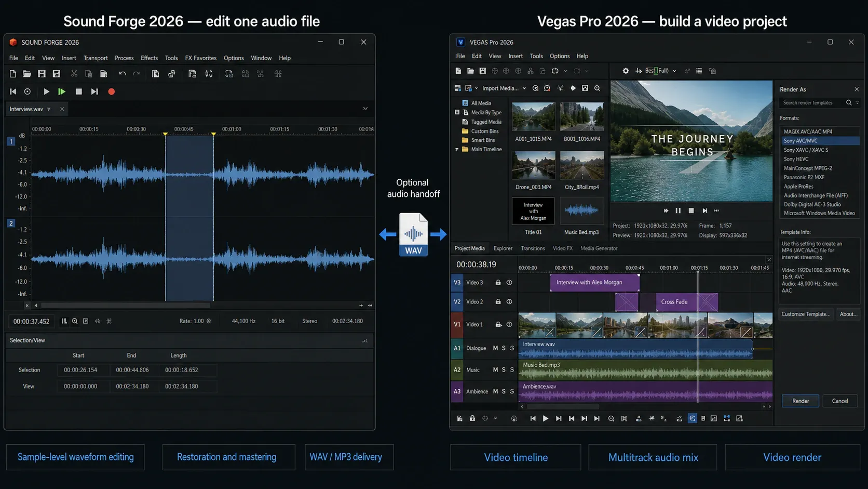The height and width of the screenshot is (489, 868).
Task: Open the Vegas toolbar refresh-arrows dropdown arrow
Action: coord(565,71)
